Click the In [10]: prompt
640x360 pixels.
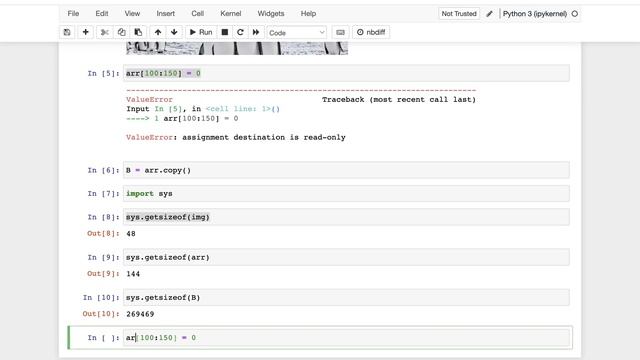101,298
